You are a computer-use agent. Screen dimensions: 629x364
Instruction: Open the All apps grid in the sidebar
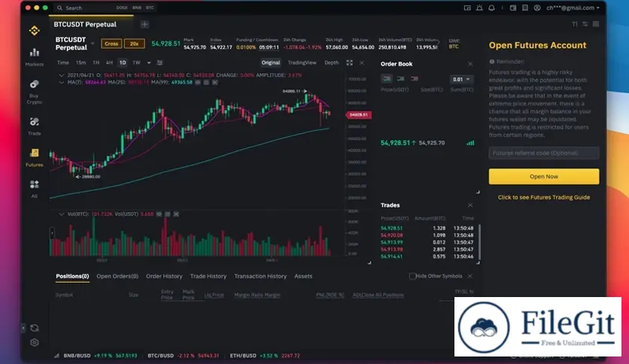pyautogui.click(x=35, y=189)
